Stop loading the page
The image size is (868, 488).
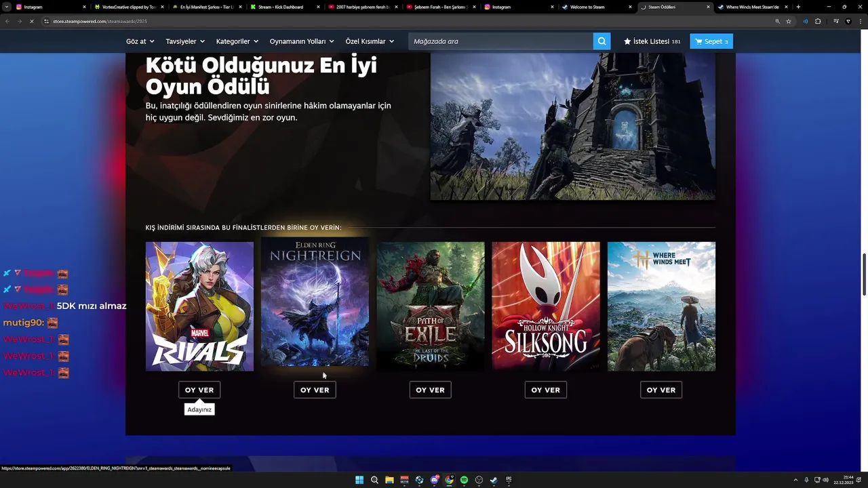(33, 21)
